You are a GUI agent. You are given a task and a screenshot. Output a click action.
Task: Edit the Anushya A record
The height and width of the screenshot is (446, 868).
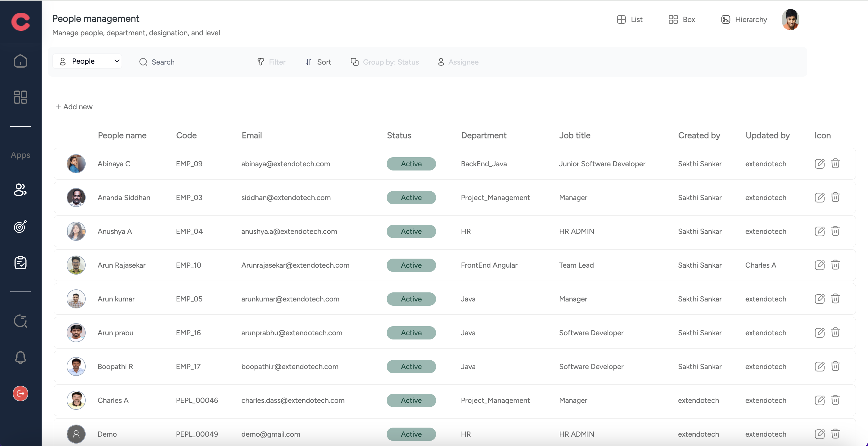click(x=819, y=231)
